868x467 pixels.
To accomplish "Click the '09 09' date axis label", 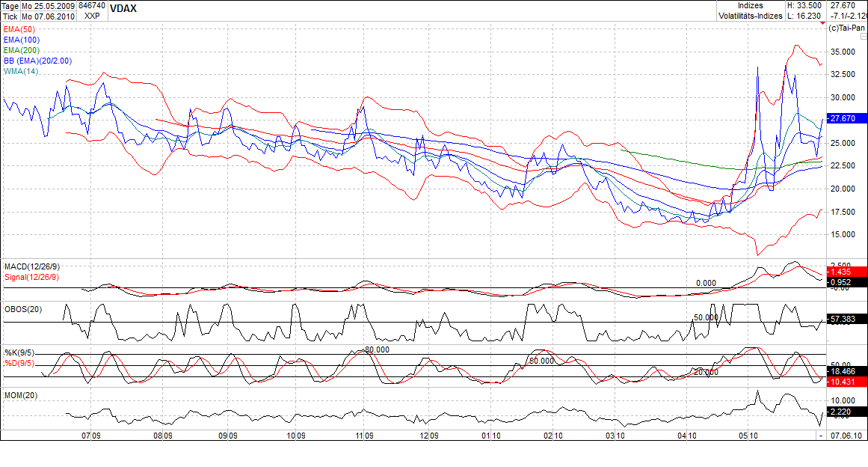I will [227, 436].
